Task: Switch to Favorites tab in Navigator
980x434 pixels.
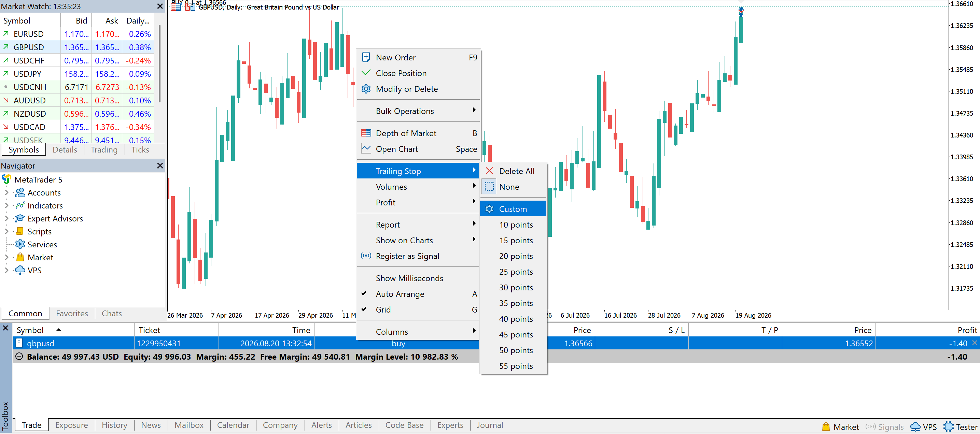Action: [x=72, y=313]
